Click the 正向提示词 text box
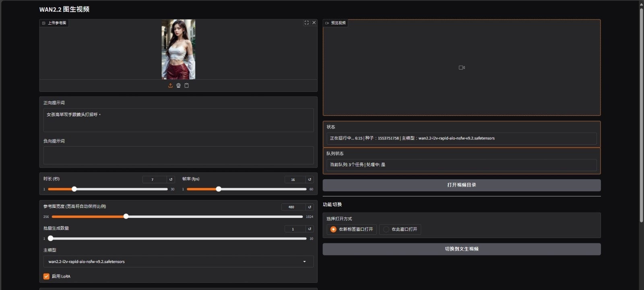The image size is (644, 290). [178, 120]
